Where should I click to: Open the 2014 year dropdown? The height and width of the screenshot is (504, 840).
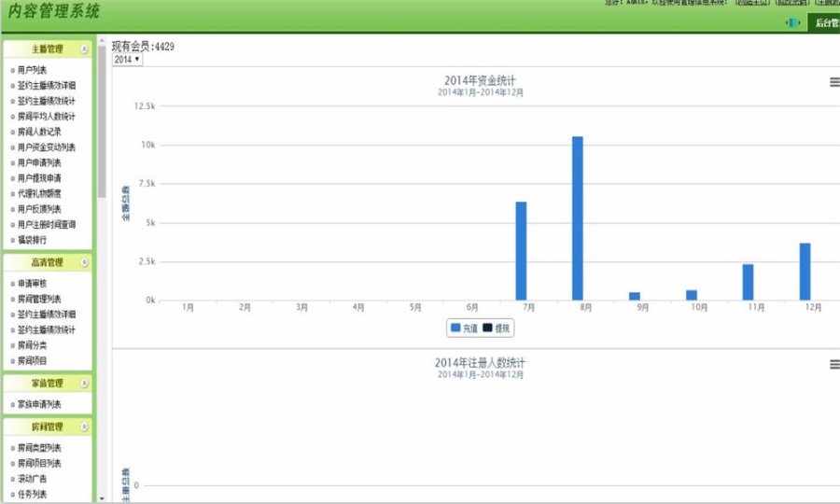[127, 60]
